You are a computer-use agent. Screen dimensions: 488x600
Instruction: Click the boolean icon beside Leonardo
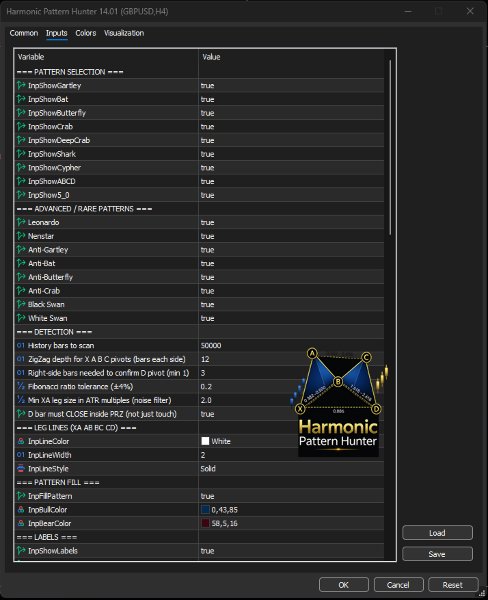point(21,222)
